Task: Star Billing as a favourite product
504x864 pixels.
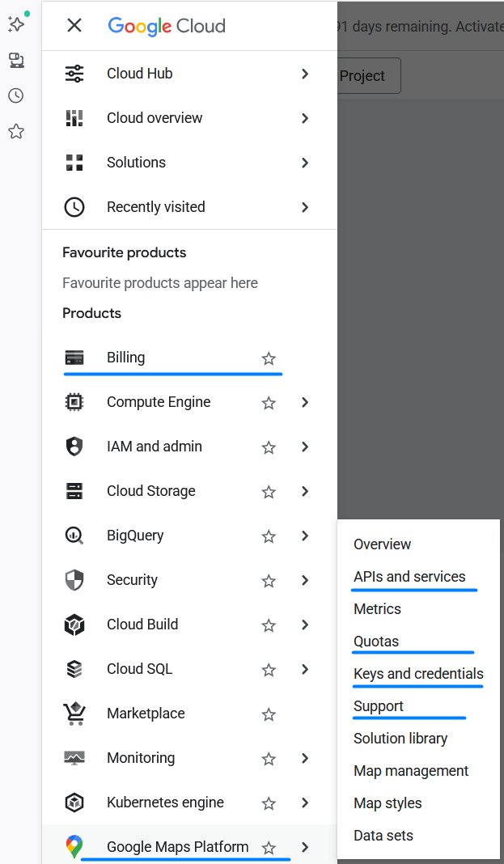Action: [269, 358]
